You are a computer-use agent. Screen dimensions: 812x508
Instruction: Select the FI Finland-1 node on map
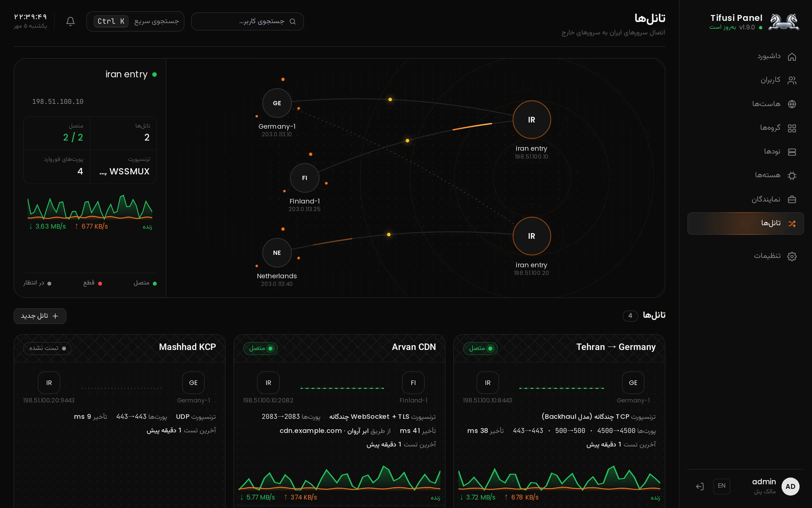304,178
